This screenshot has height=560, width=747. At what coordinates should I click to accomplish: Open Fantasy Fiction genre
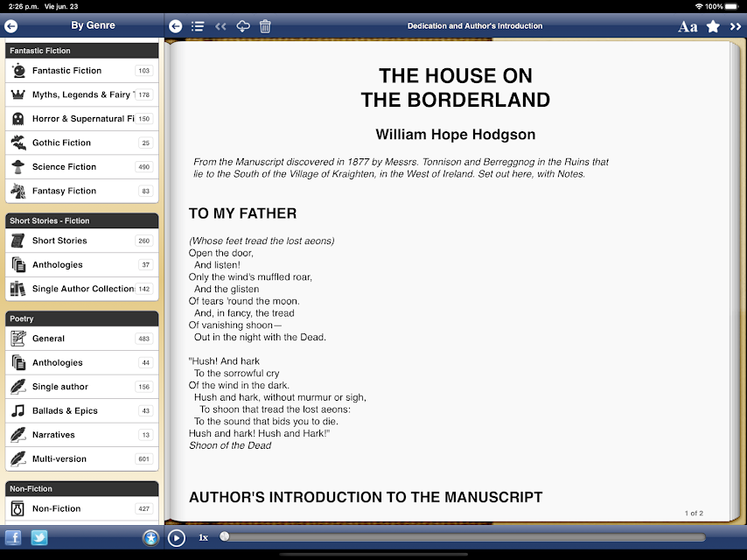[x=82, y=191]
